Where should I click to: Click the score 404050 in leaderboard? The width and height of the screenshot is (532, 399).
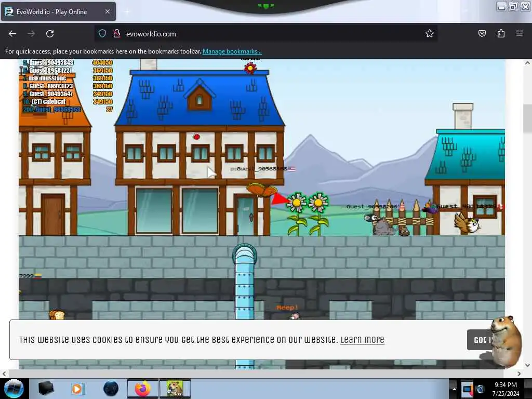(102, 62)
